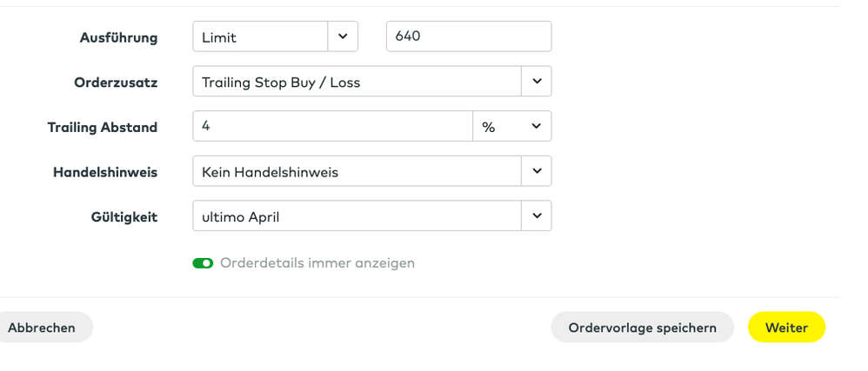Click the Orderzusatz field label
The width and height of the screenshot is (868, 371).
116,83
